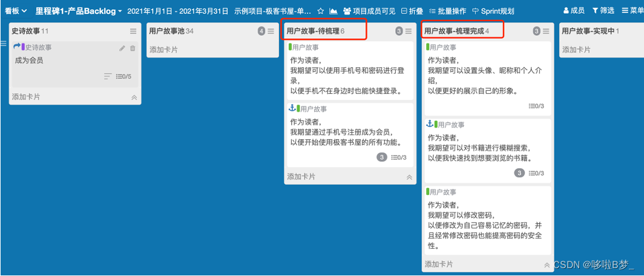The width and height of the screenshot is (644, 276).
Task: Open 批量操作 batch operations
Action: [448, 11]
